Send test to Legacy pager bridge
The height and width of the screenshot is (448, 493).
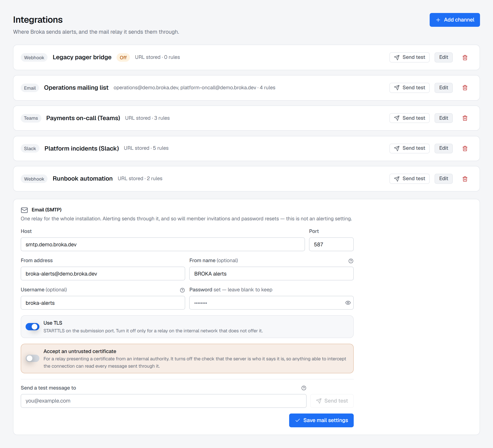[409, 57]
